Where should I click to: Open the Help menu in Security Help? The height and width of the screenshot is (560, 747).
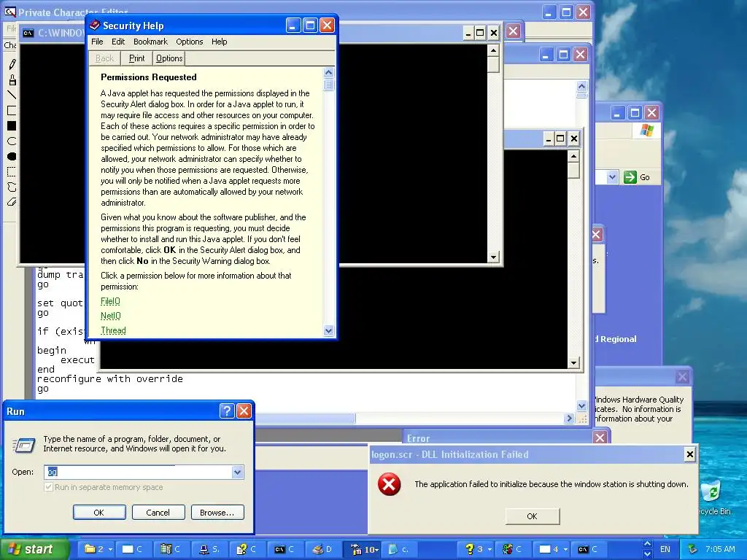point(219,42)
